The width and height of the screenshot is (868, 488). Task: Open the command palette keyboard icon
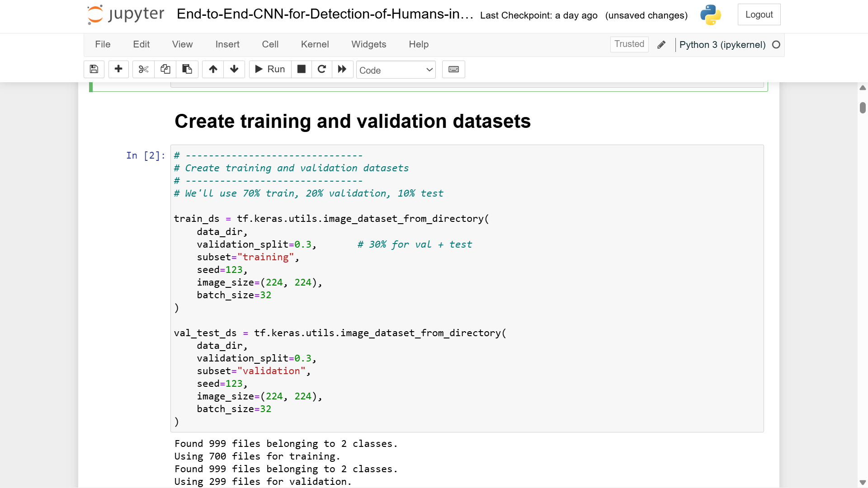tap(453, 69)
